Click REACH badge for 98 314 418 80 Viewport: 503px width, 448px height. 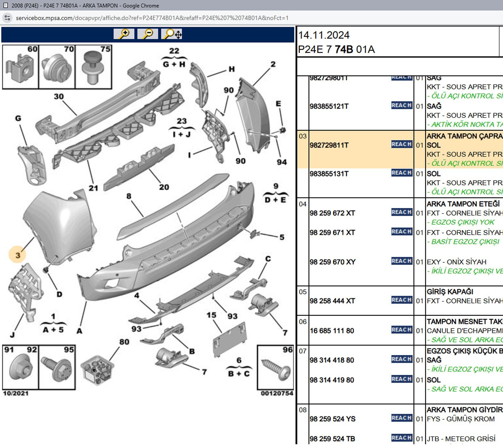pyautogui.click(x=402, y=359)
